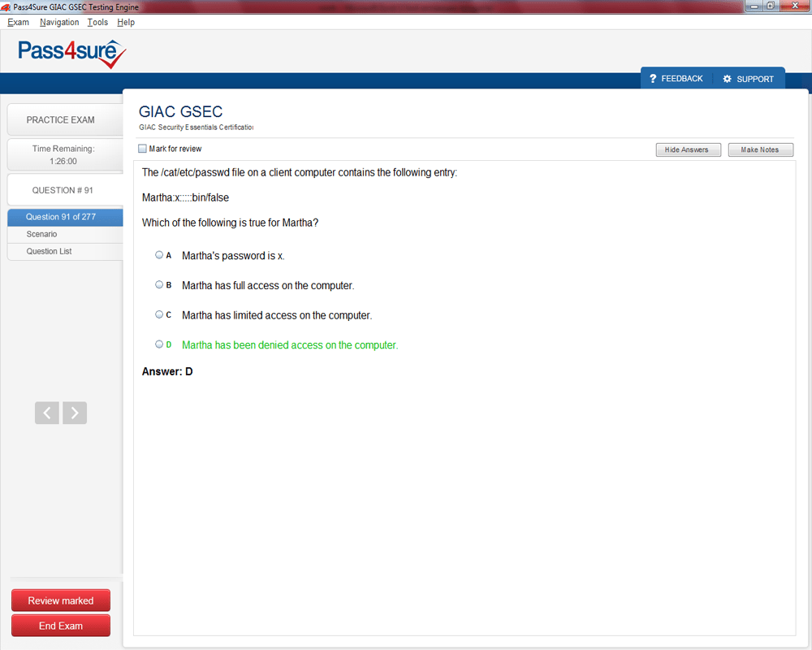812x650 pixels.
Task: Open the Navigation menu
Action: pos(59,22)
